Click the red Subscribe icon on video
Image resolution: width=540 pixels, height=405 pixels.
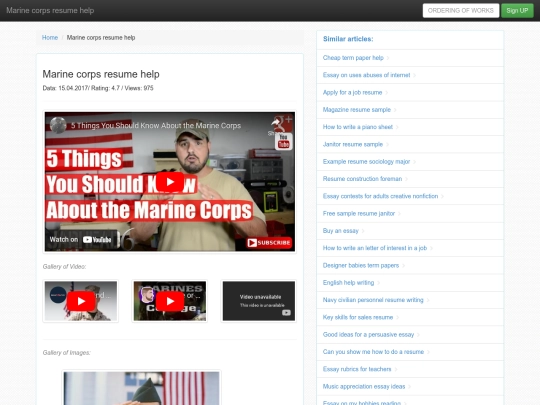269,242
